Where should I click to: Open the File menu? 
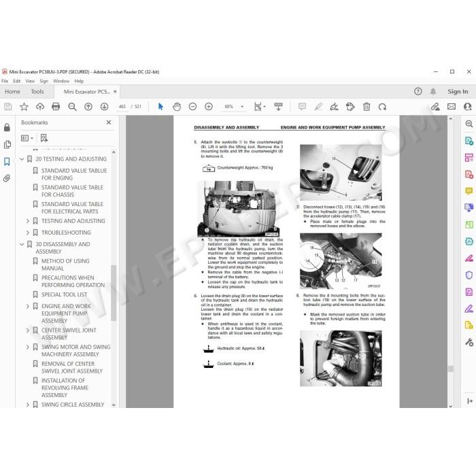coord(5,81)
